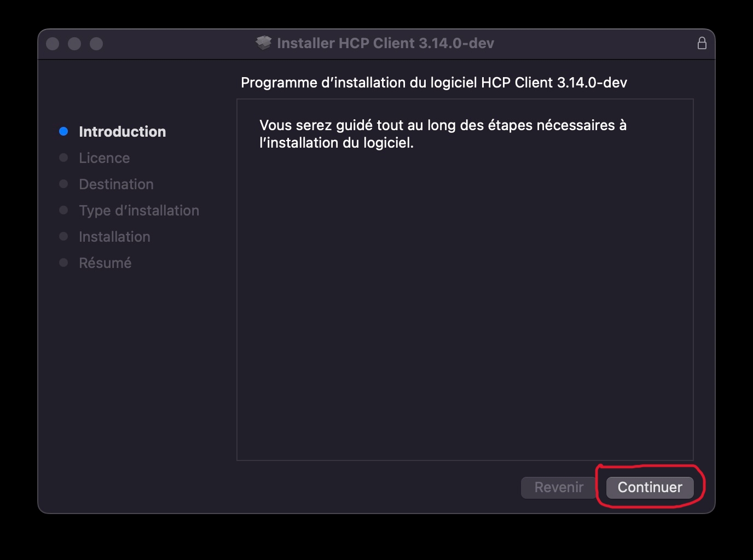The image size is (753, 560).
Task: Select the Installation step in sidebar
Action: point(114,237)
